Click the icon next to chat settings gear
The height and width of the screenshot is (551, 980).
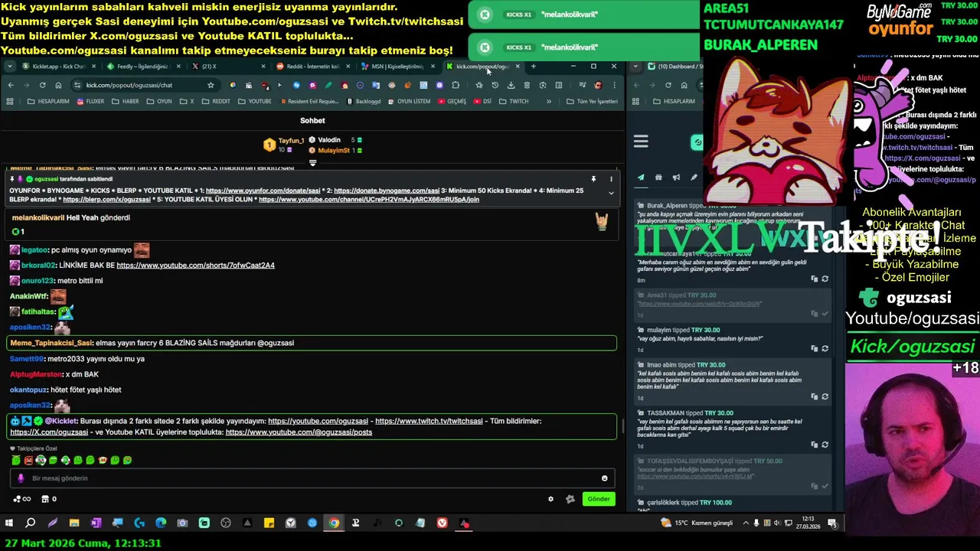[x=570, y=499]
